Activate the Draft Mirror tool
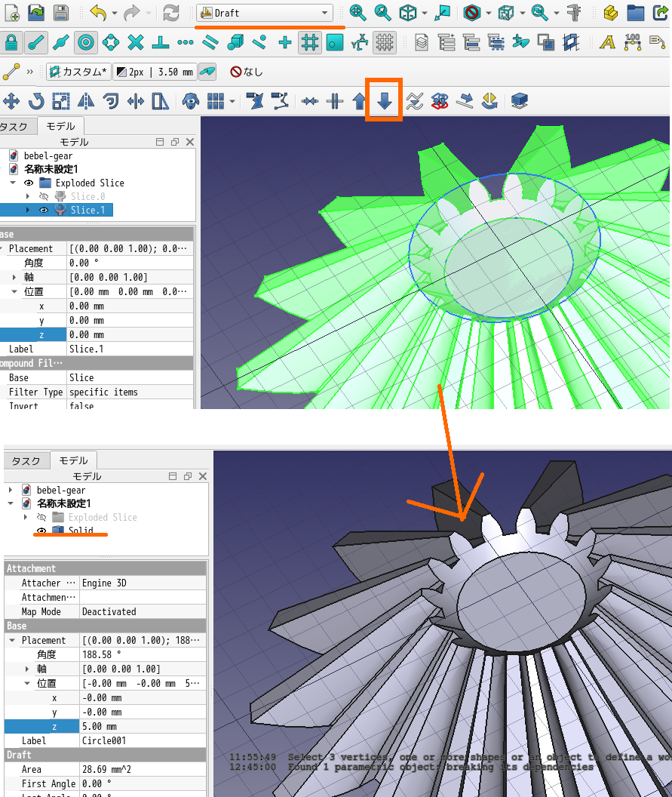Viewport: 672px width, 797px height. pos(86,101)
